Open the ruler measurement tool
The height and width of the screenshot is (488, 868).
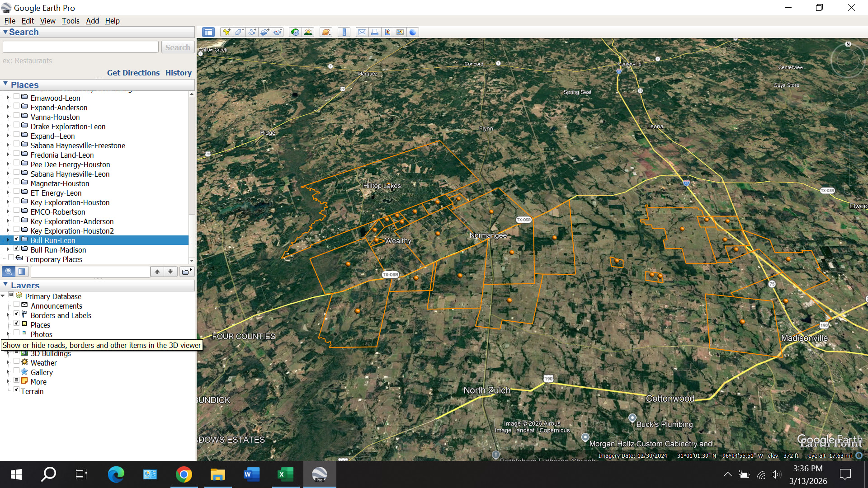click(344, 32)
